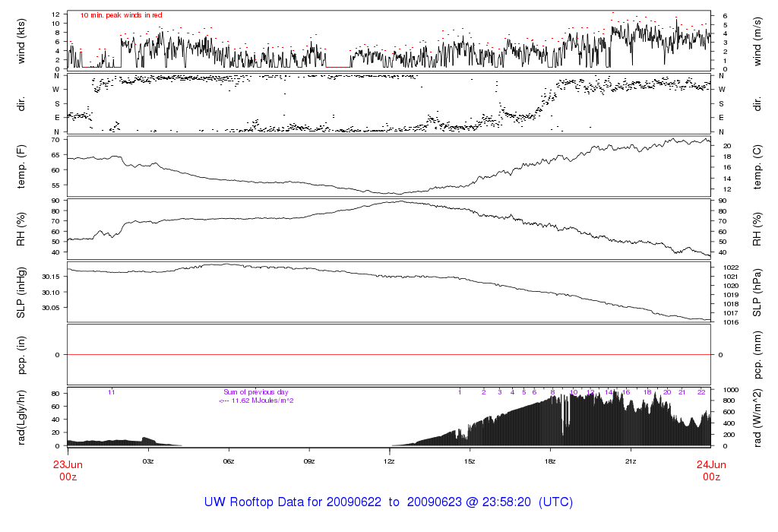The image size is (778, 532).
Task: Click the '10 min. peak winds in red' legend
Action: [121, 15]
